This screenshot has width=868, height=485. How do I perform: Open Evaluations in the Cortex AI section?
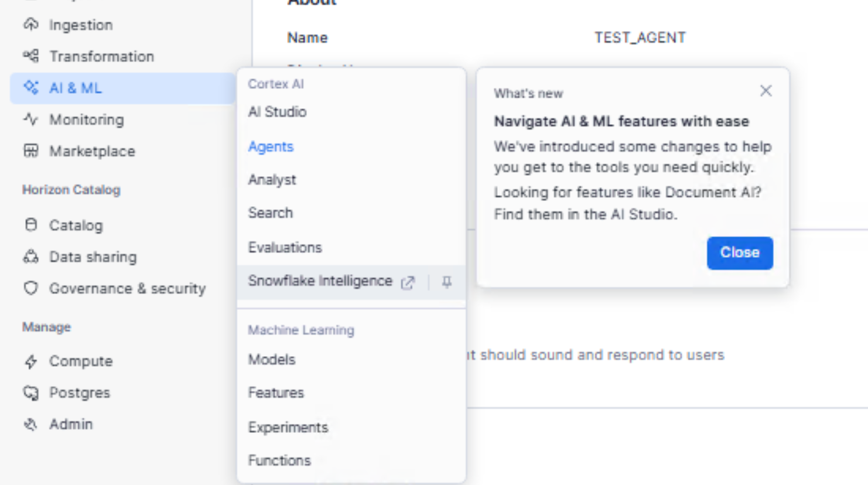(285, 247)
